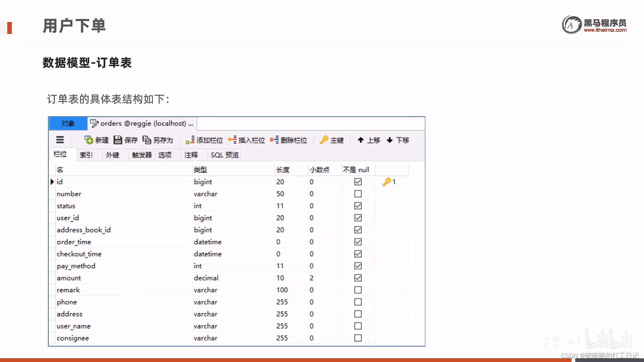Click decimals value 2 for amount
This screenshot has width=644, height=362.
(x=324, y=278)
